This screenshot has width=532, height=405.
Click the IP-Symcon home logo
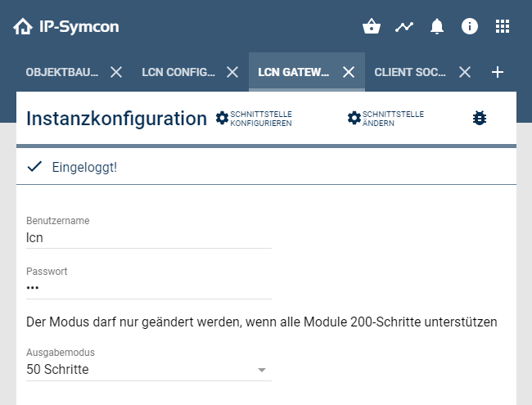pyautogui.click(x=65, y=27)
